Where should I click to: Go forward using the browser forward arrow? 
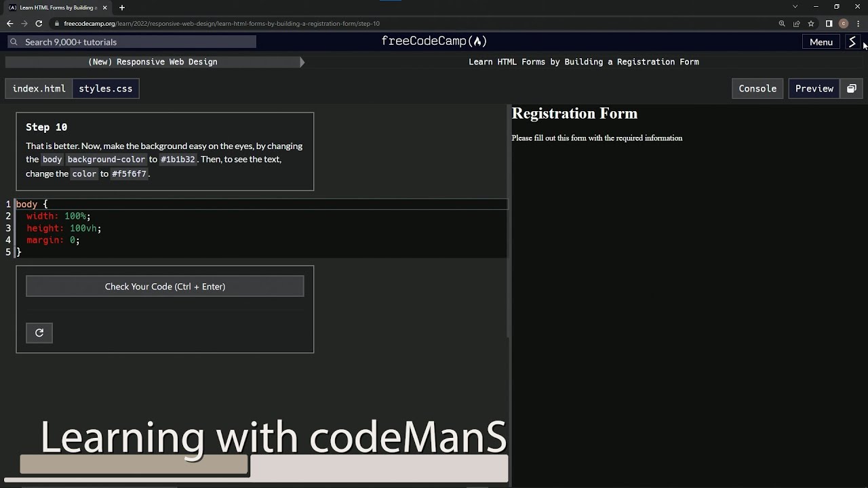[24, 23]
